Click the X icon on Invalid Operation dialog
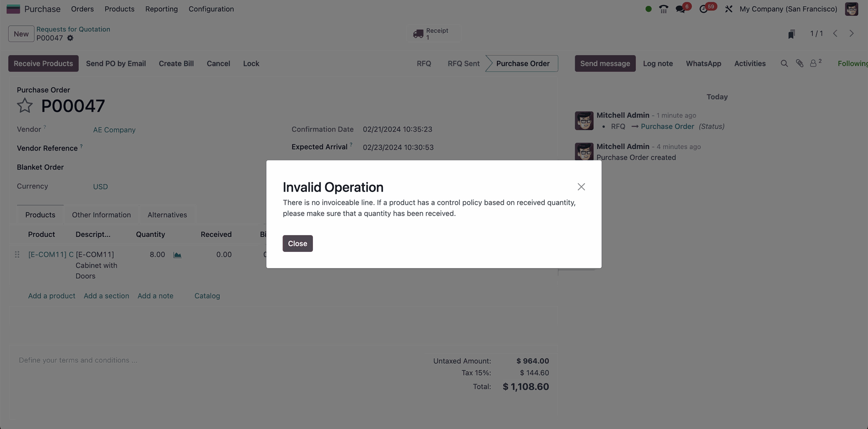Screen dimensions: 868x429 581,187
